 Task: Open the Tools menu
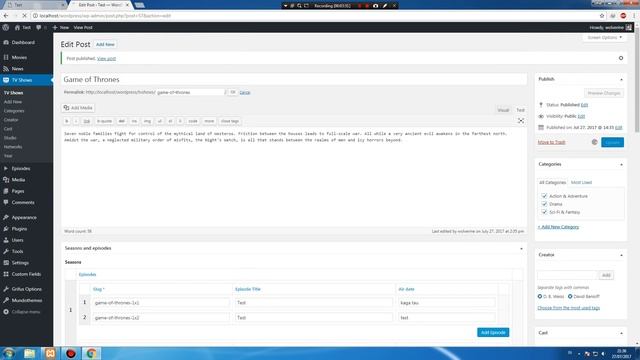(17, 251)
